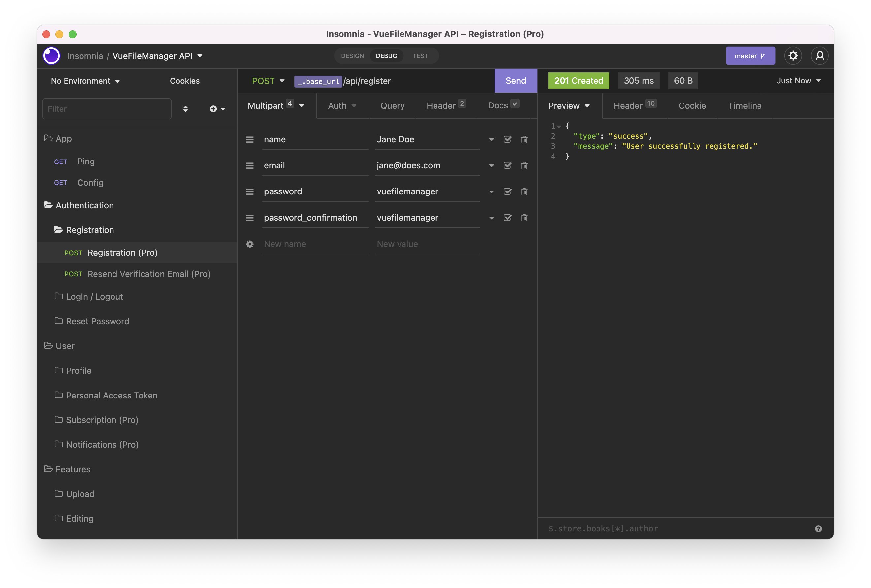Image resolution: width=871 pixels, height=588 pixels.
Task: Click the Insomnia logo icon
Action: [x=51, y=55]
